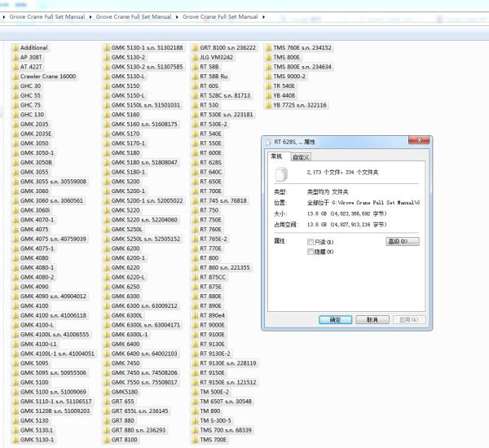Image resolution: width=489 pixels, height=448 pixels.
Task: Select the RT 765E-2 folder icon
Action: pyautogui.click(x=196, y=239)
